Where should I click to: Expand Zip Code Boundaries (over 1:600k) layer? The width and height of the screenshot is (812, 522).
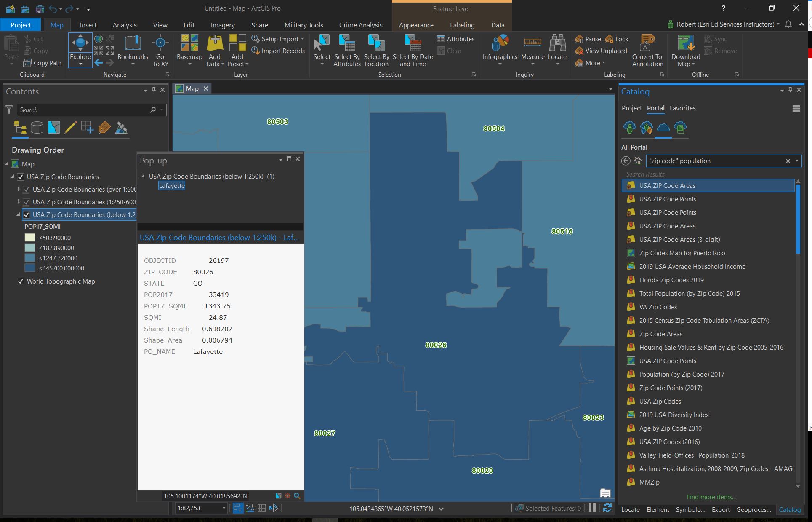(19, 190)
